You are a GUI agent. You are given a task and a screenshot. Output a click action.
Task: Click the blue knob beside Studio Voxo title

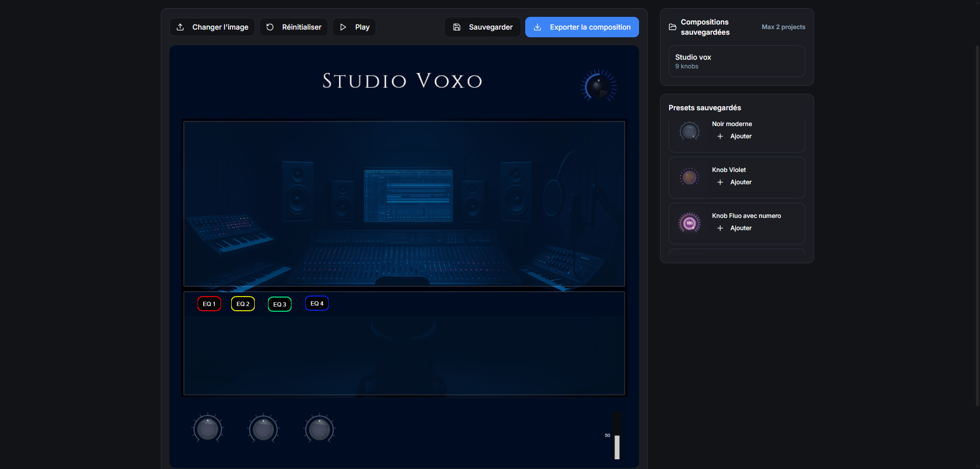click(x=598, y=86)
